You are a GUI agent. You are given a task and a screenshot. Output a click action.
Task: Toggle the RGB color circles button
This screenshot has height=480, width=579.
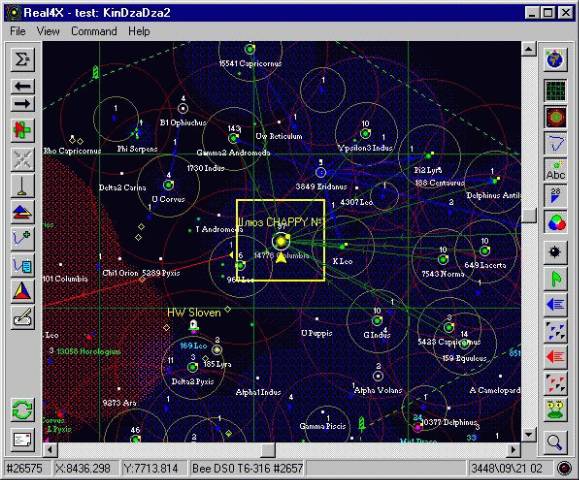[555, 222]
